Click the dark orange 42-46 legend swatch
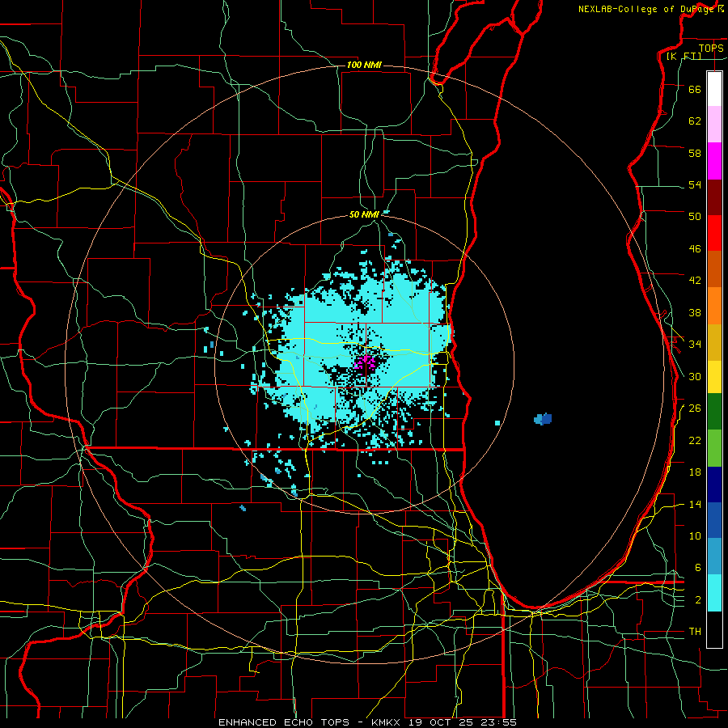This screenshot has height=728, width=728. [714, 269]
